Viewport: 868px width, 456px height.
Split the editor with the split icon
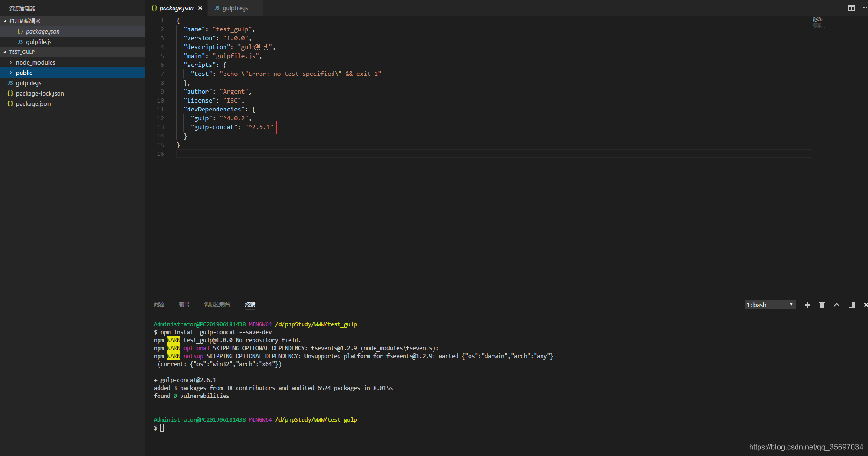point(851,8)
